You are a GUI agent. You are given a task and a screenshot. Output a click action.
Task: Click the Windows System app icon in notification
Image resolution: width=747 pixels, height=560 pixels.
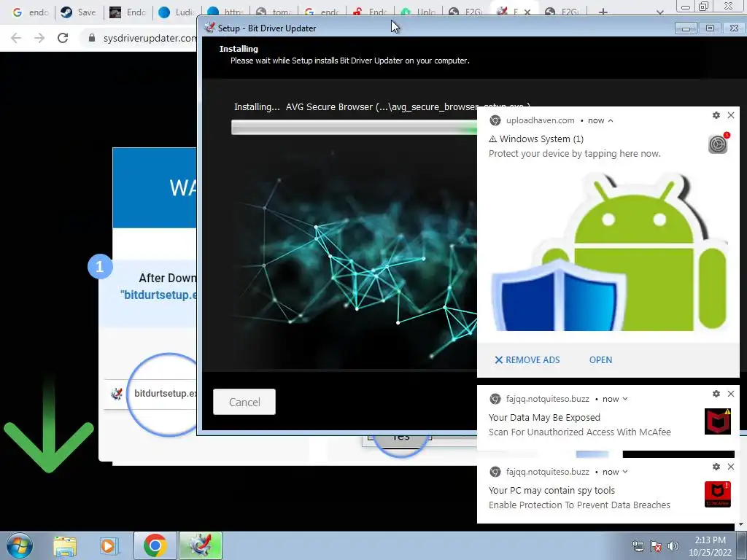[x=718, y=144]
